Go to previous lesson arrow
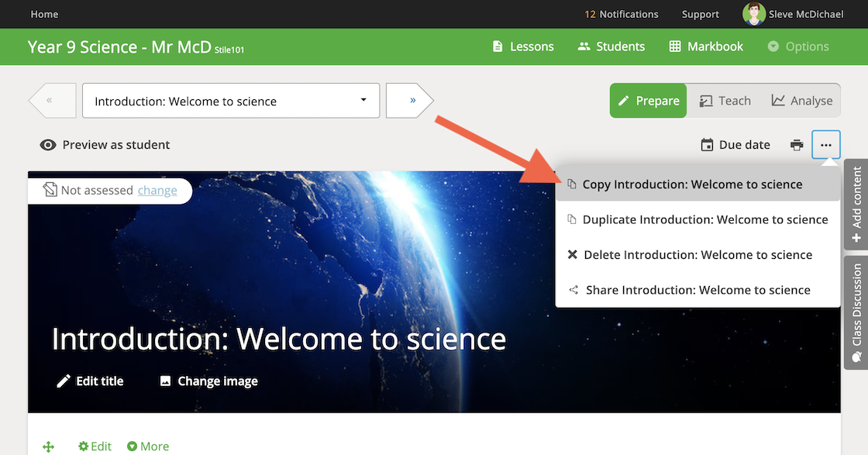The height and width of the screenshot is (455, 868). 51,101
